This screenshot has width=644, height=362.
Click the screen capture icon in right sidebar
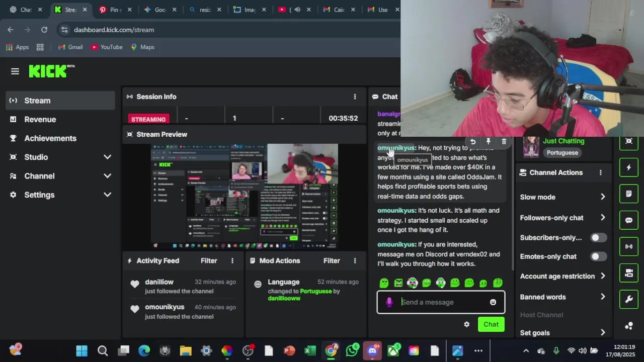click(x=628, y=141)
